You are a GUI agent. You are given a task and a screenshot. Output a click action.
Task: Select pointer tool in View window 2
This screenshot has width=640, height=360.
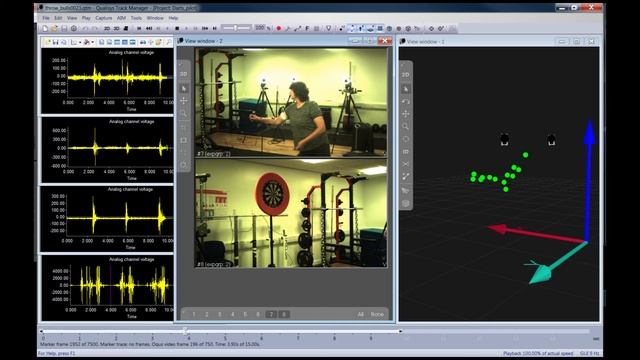click(184, 89)
